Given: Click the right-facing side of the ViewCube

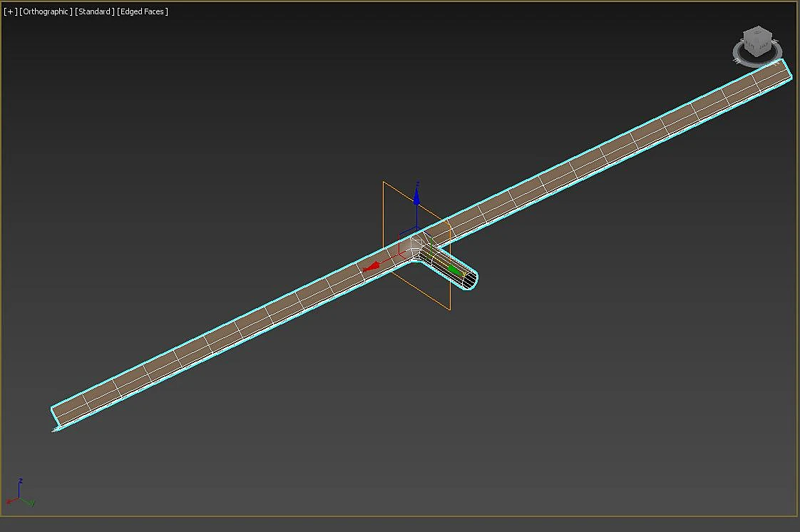Looking at the screenshot, I should pyautogui.click(x=764, y=46).
